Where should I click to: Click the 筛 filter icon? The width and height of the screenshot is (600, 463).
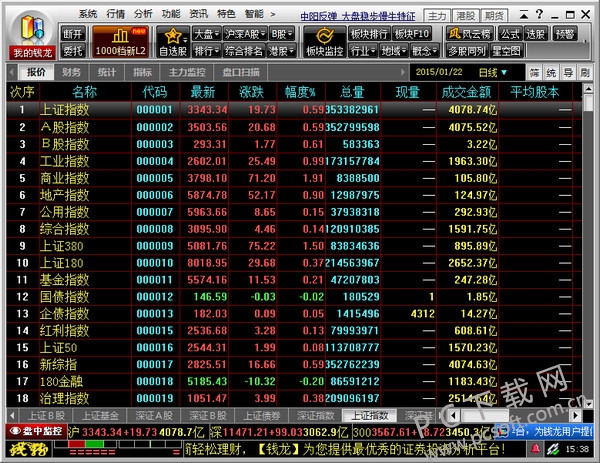click(x=534, y=73)
